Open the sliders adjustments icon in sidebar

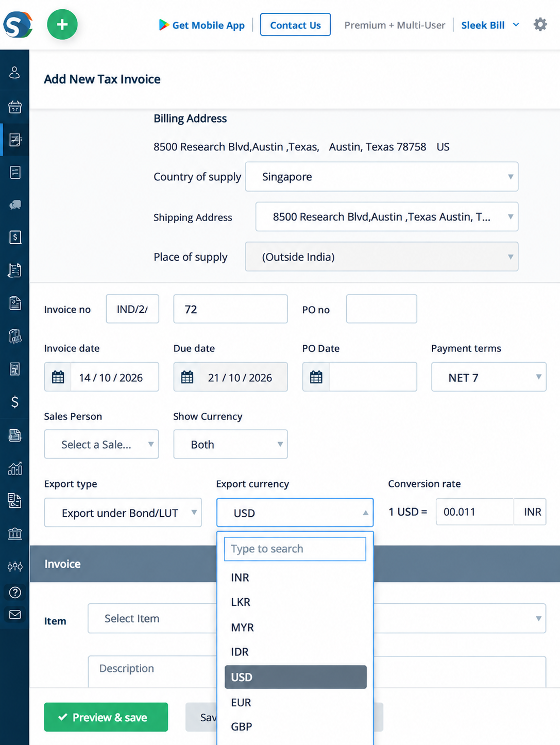15,566
